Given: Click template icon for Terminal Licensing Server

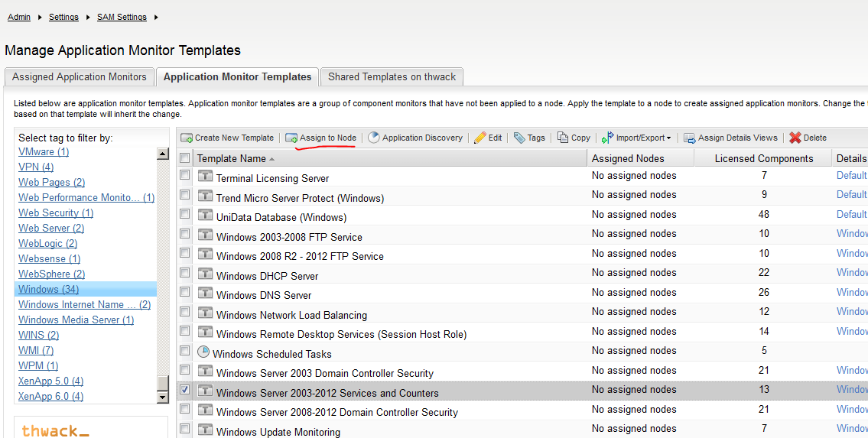Looking at the screenshot, I should click(206, 177).
